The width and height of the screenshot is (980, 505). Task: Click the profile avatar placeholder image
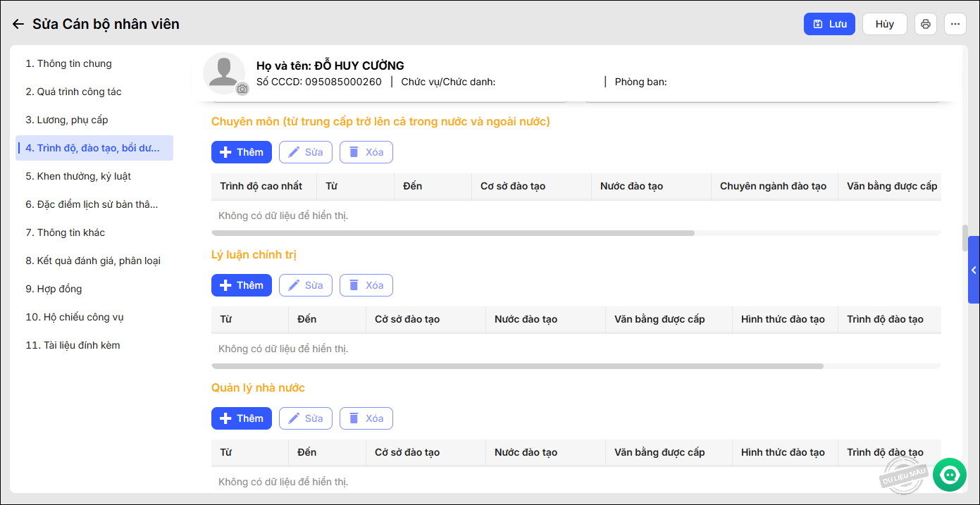[223, 72]
